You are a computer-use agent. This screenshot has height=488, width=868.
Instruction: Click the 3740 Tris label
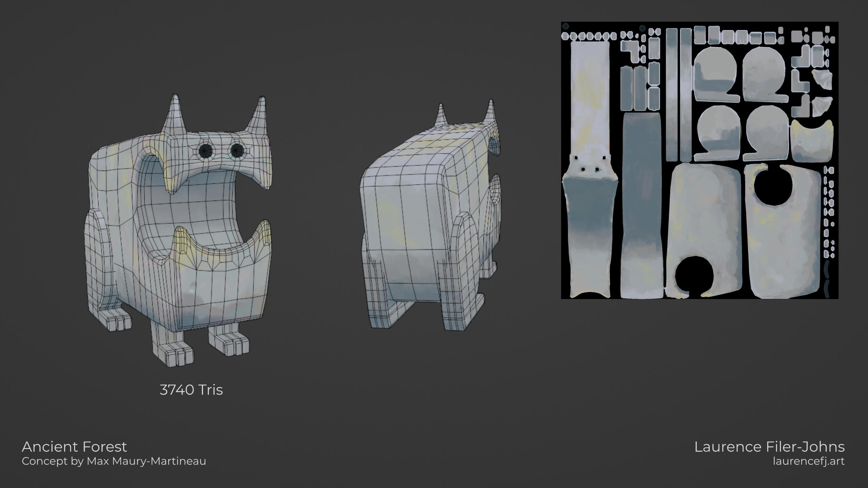(x=191, y=390)
